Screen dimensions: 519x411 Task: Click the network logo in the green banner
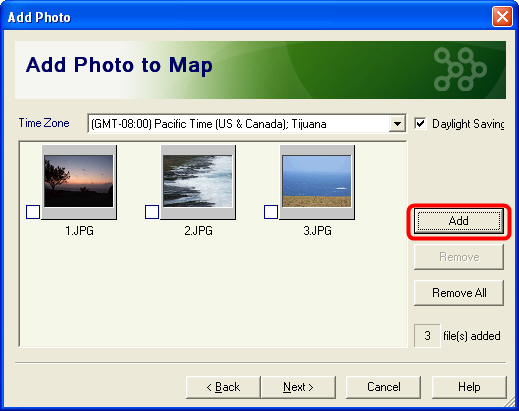(460, 69)
